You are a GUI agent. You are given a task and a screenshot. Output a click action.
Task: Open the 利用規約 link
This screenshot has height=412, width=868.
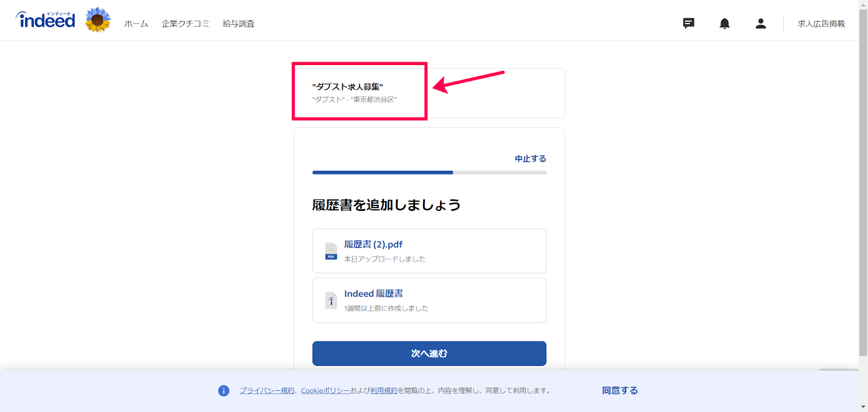(x=384, y=391)
